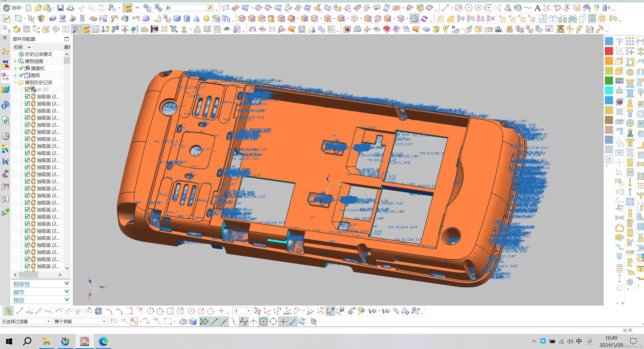Image resolution: width=644 pixels, height=349 pixels.
Task: Open the notification center icon
Action: (633, 341)
